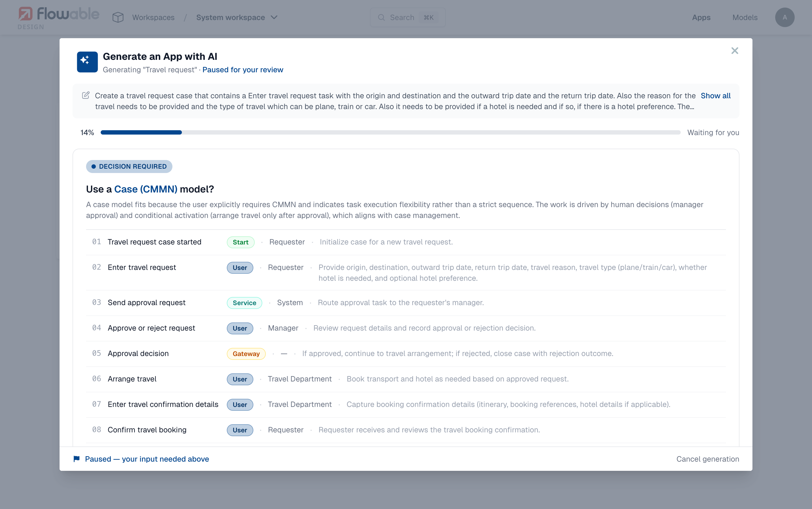The width and height of the screenshot is (812, 509).
Task: Click the Flowable Design logo
Action: tap(58, 18)
